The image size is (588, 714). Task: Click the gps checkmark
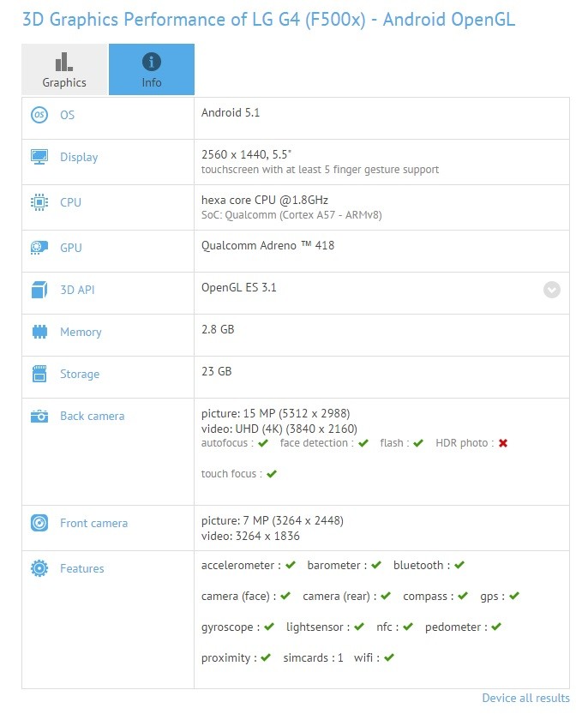coord(514,596)
